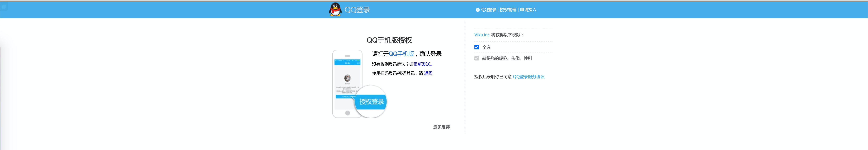The height and width of the screenshot is (150, 868).
Task: Click the 重新发送 resend link
Action: point(422,64)
